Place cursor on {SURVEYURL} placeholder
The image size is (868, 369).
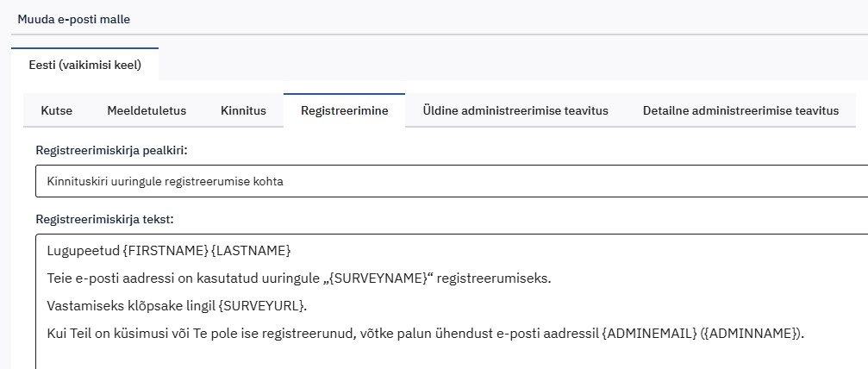tap(263, 306)
